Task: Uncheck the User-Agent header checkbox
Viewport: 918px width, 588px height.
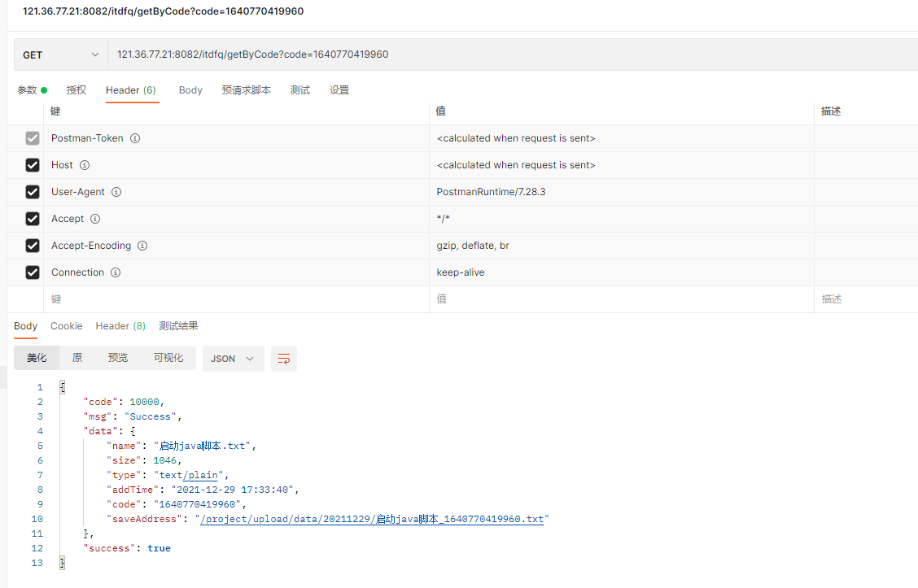Action: 33,192
